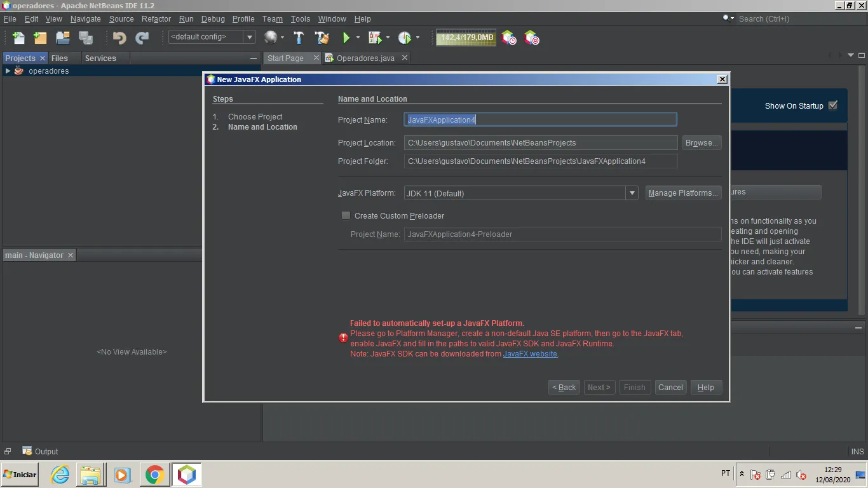Open the JavaFX Platform dropdown
868x488 pixels.
point(521,193)
